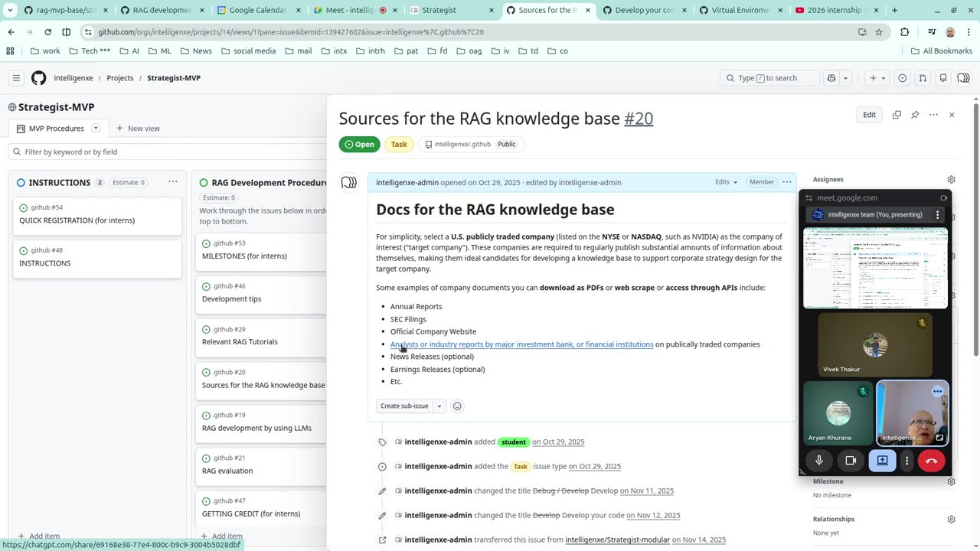Click the page vertical scrollbar

click(x=975, y=230)
